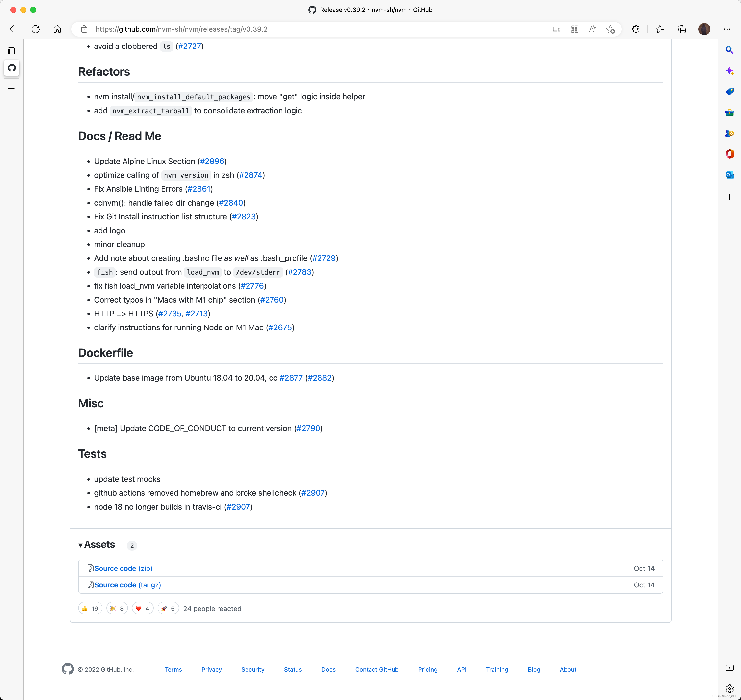Add page to favorites star icon
Image resolution: width=741 pixels, height=700 pixels.
pyautogui.click(x=611, y=29)
